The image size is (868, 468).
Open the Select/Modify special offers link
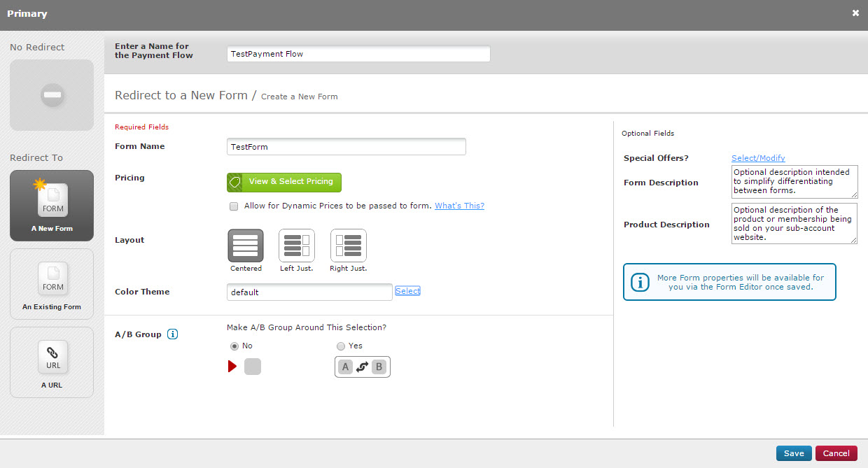coord(758,158)
